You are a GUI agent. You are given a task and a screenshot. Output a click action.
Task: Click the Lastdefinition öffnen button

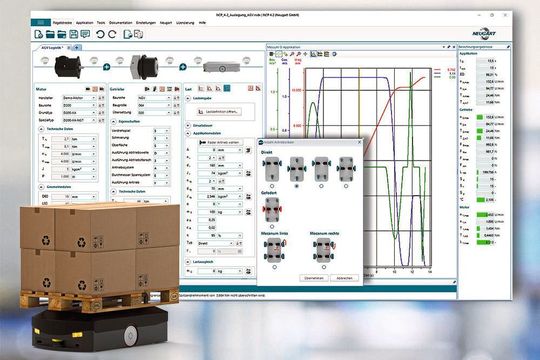[220, 112]
